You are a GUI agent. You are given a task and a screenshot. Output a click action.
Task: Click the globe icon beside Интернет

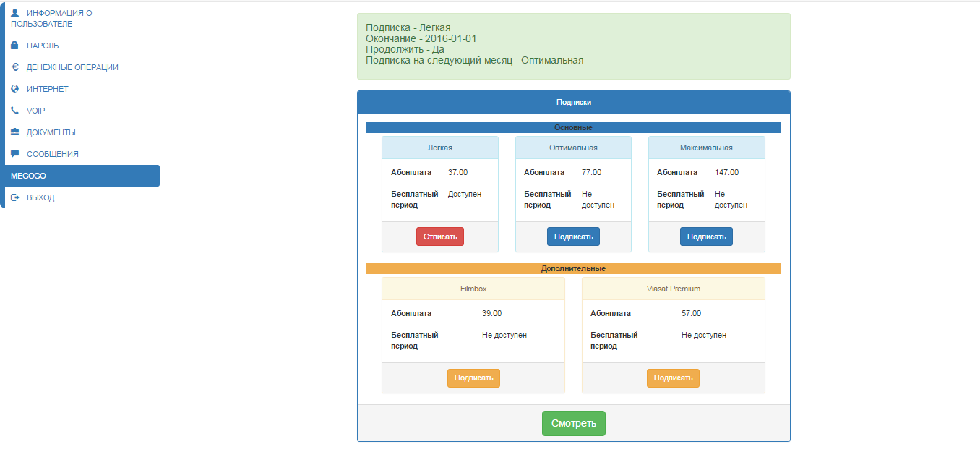[x=14, y=89]
